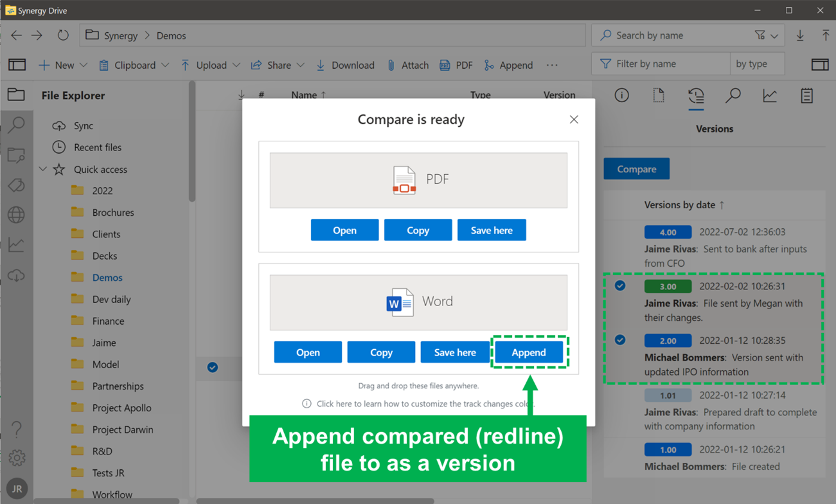This screenshot has height=504, width=836.
Task: Toggle sort order of Versions by date
Action: [x=684, y=204]
